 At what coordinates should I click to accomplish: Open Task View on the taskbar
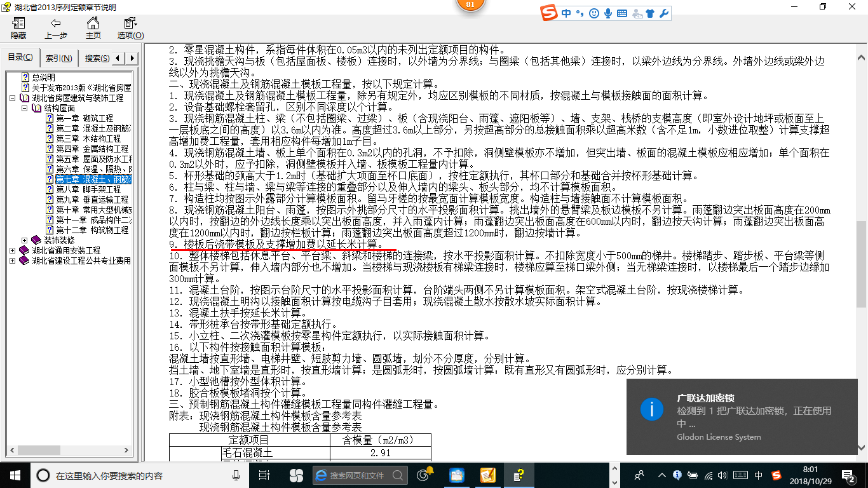tap(264, 475)
